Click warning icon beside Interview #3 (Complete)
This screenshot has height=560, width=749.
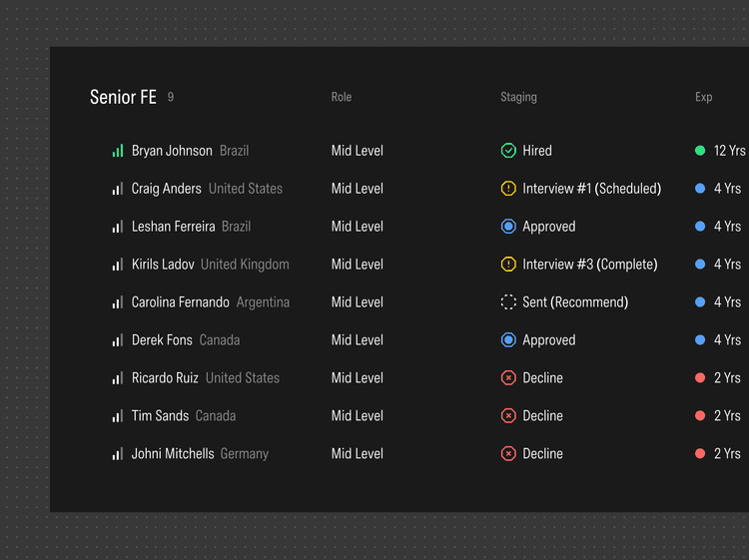pyautogui.click(x=508, y=265)
